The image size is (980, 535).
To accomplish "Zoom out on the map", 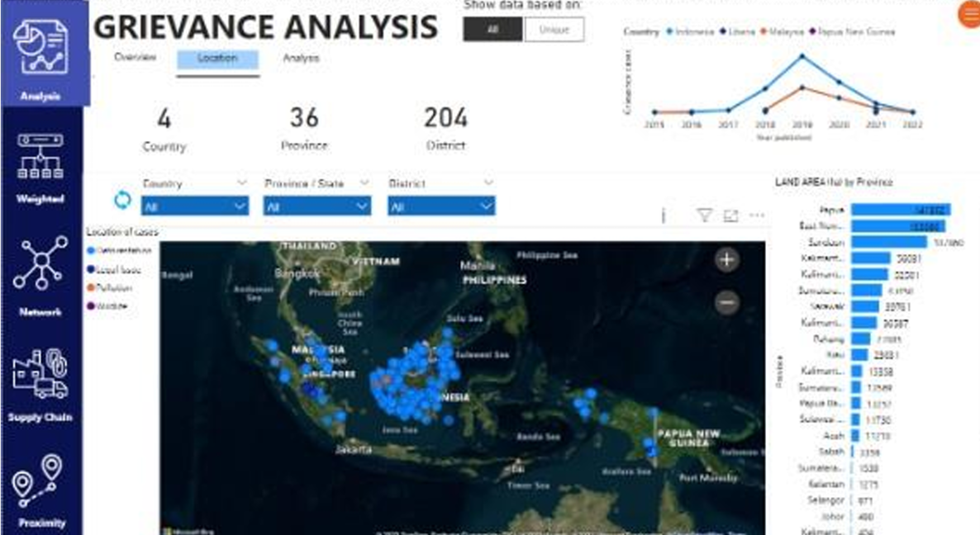I will pyautogui.click(x=727, y=303).
